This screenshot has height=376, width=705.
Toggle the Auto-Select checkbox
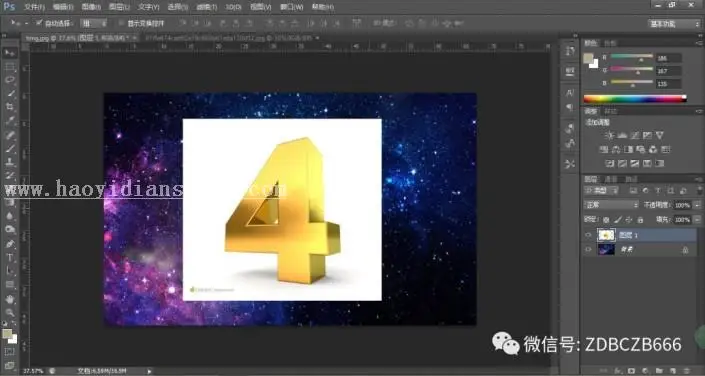click(x=39, y=22)
